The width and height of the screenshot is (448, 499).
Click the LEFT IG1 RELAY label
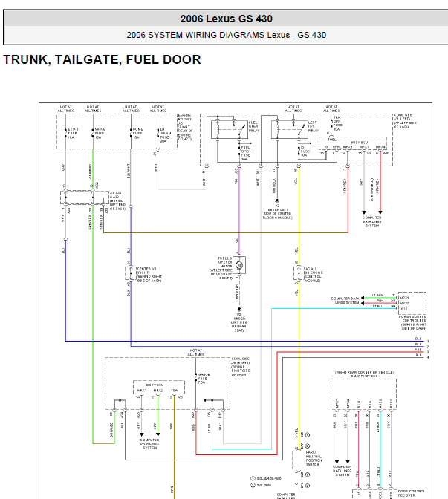pyautogui.click(x=314, y=126)
